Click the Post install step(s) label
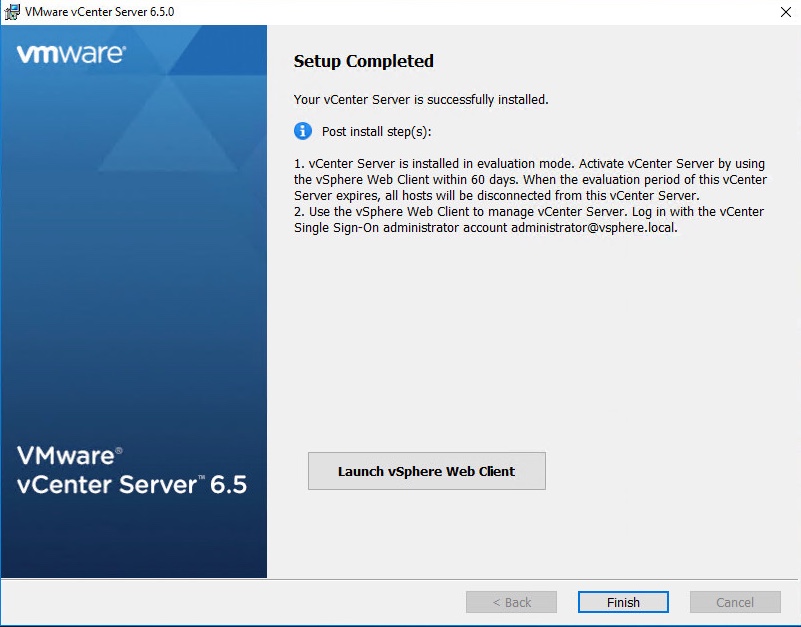This screenshot has height=627, width=801. click(376, 132)
